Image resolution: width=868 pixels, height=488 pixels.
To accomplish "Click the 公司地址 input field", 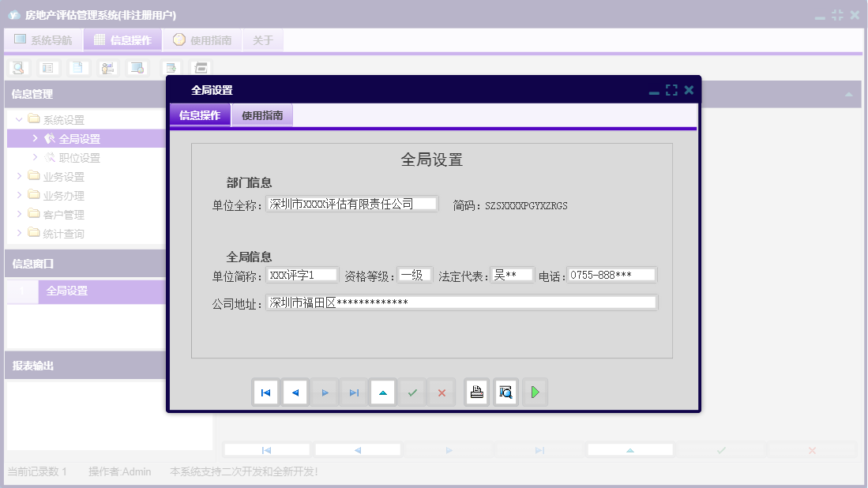I will click(x=461, y=301).
